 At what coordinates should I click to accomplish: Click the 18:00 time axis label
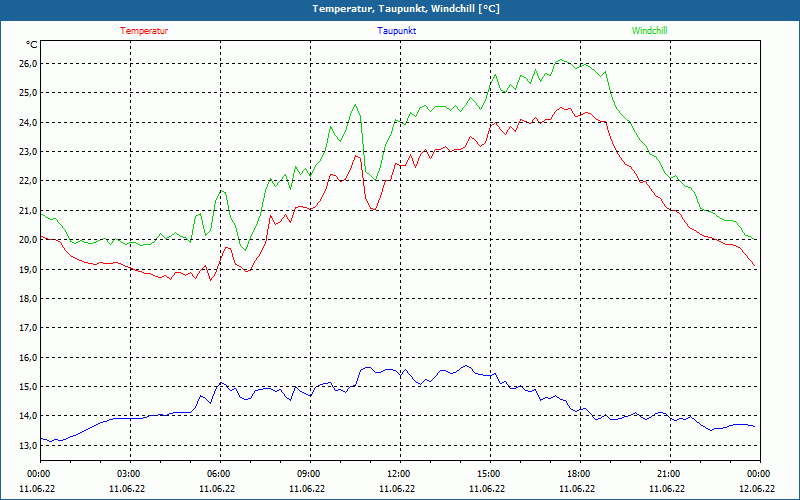579,474
